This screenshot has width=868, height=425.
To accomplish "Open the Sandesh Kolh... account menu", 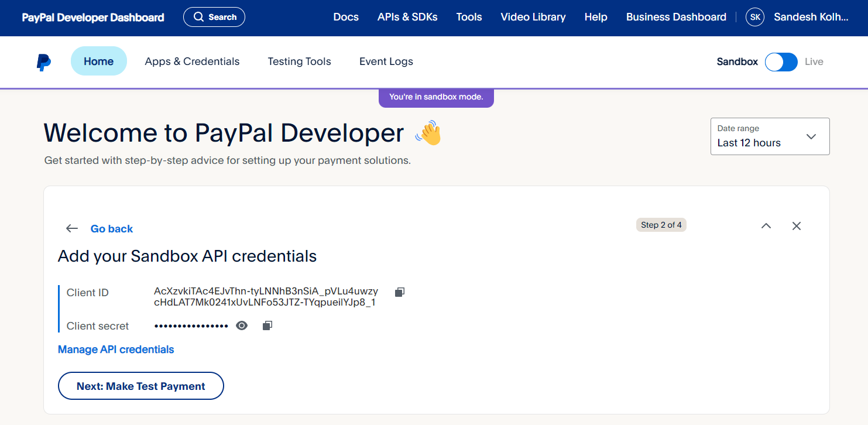I will point(811,17).
